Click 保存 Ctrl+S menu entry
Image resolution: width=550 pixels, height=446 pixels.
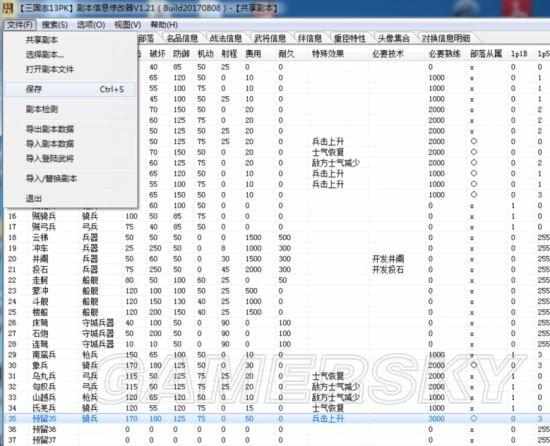click(x=71, y=89)
